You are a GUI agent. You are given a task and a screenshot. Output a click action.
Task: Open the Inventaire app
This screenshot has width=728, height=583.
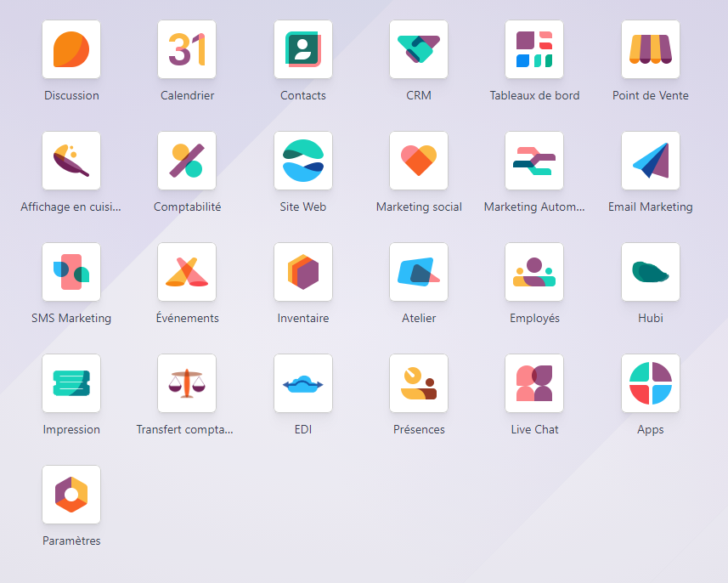[x=303, y=272]
